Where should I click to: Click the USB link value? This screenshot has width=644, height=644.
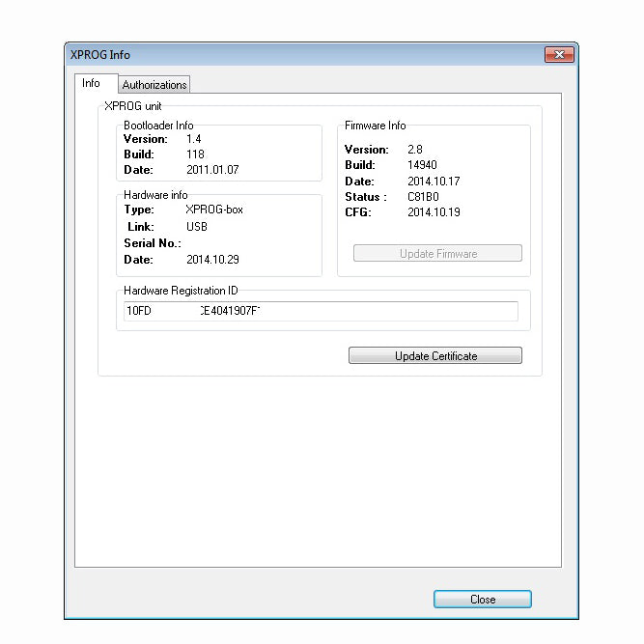point(197,227)
